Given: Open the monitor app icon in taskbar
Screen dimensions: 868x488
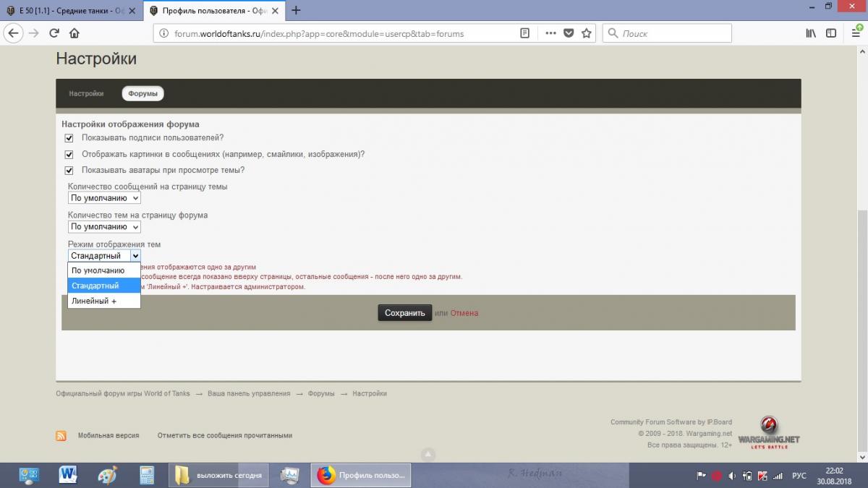Looking at the screenshot, I should tap(290, 475).
